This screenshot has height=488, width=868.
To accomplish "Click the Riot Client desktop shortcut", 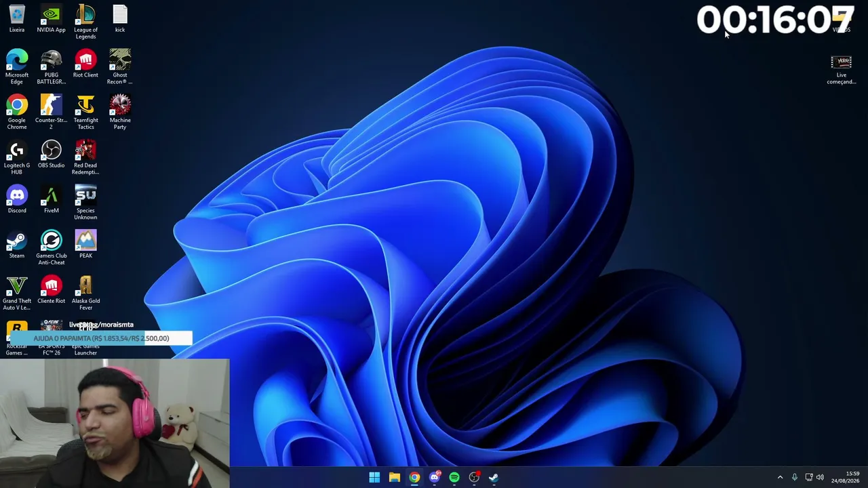I will (x=85, y=64).
